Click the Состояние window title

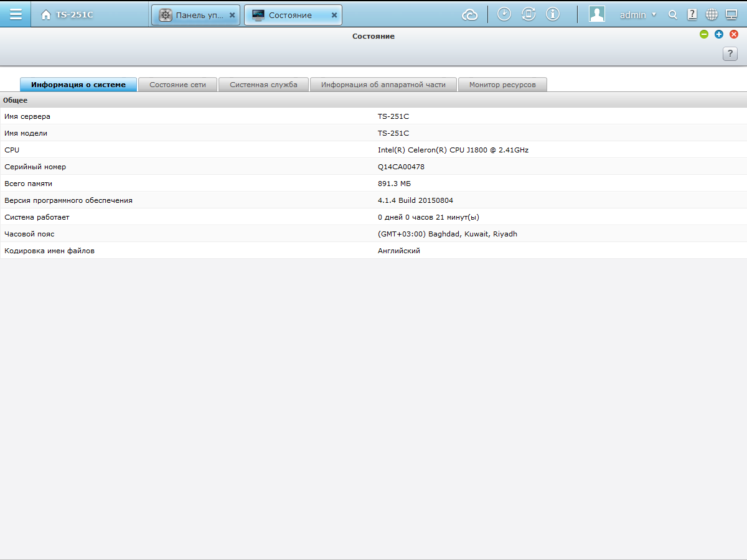click(x=374, y=36)
